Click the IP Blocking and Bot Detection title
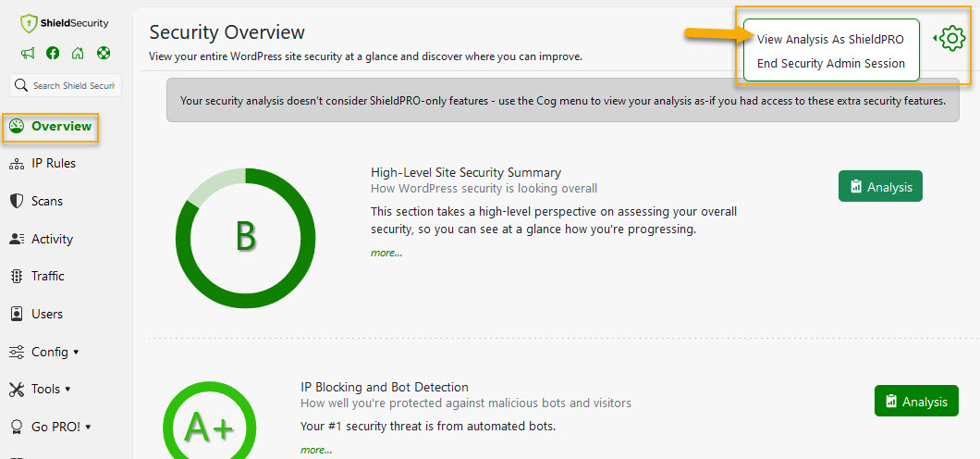 [x=385, y=387]
